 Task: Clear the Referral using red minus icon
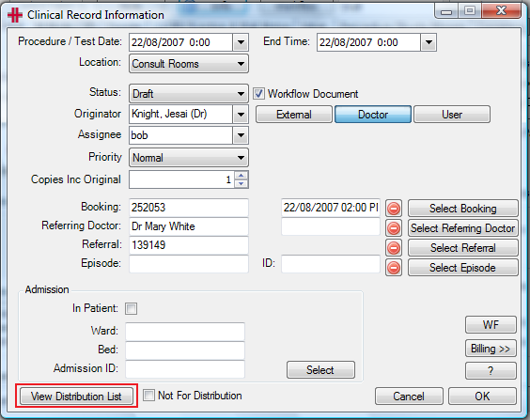[394, 248]
